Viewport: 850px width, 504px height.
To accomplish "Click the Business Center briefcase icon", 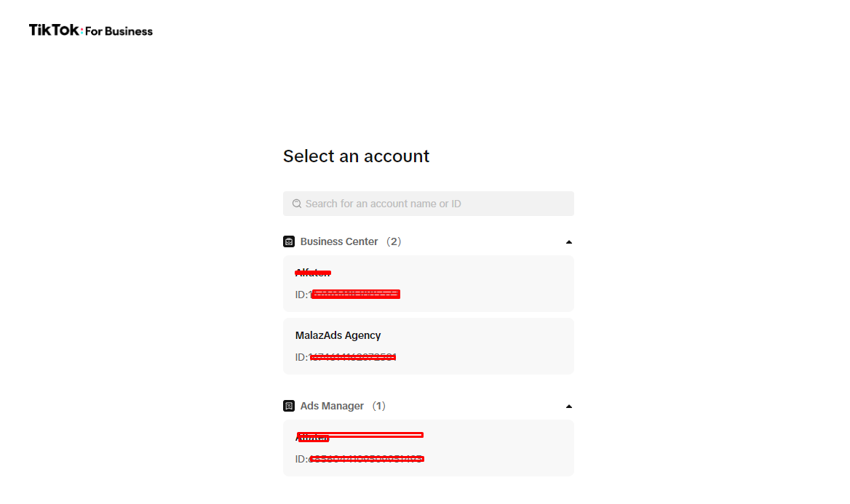I will 289,241.
